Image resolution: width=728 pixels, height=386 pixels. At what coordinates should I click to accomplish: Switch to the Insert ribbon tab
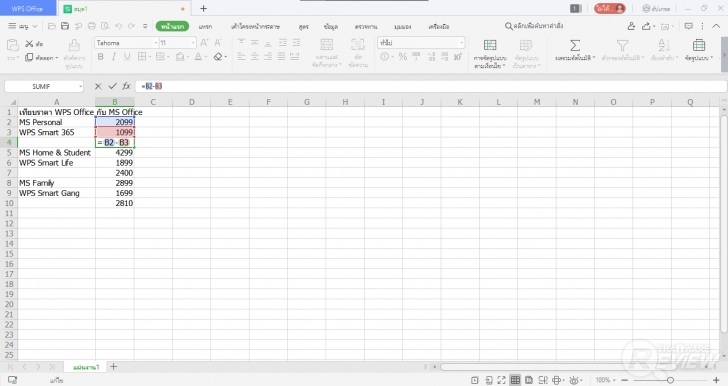coord(205,26)
